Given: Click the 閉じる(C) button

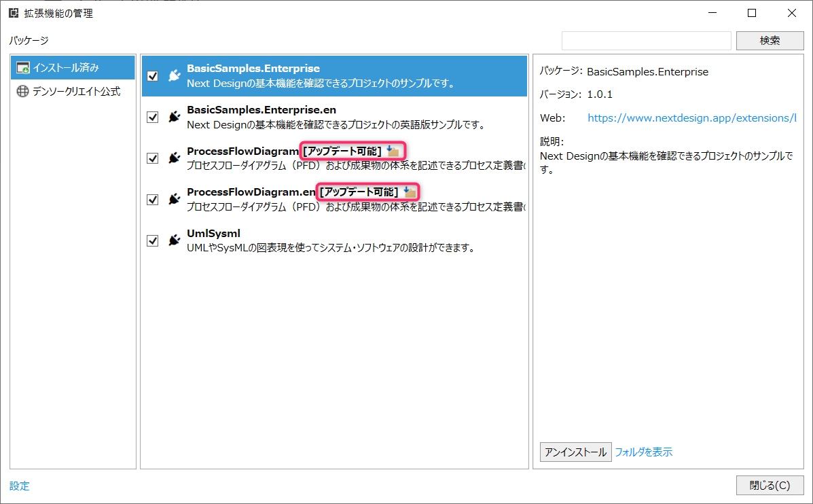Looking at the screenshot, I should 770,486.
